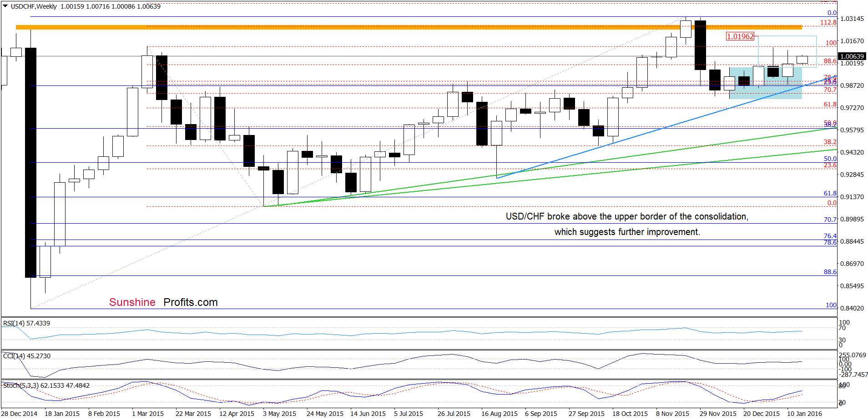
Task: Click the 18 Jan 2015 date label
Action: coord(62,414)
